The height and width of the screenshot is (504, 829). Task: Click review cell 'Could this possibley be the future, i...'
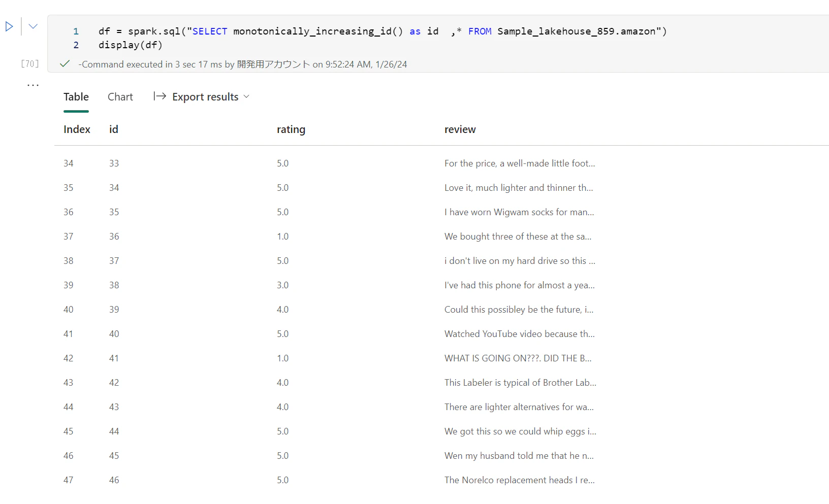click(x=519, y=310)
